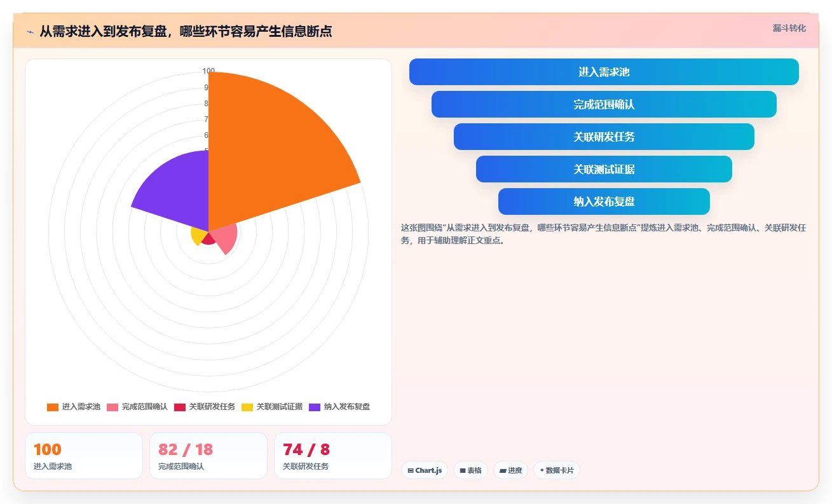
Task: Toggle the red 关联研发任务 legend swatch
Action: coord(180,407)
